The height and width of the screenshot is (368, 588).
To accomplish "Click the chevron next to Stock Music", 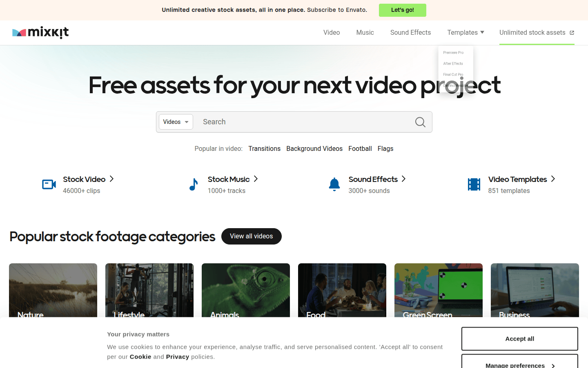I will (256, 179).
